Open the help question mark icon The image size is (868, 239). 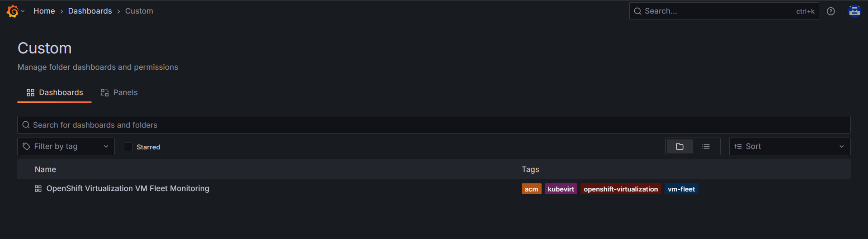[x=830, y=11]
